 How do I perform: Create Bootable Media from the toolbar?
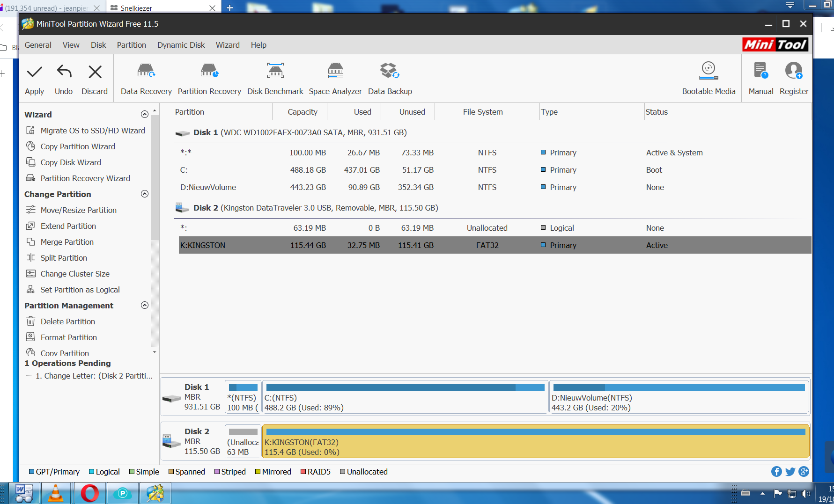click(x=709, y=72)
